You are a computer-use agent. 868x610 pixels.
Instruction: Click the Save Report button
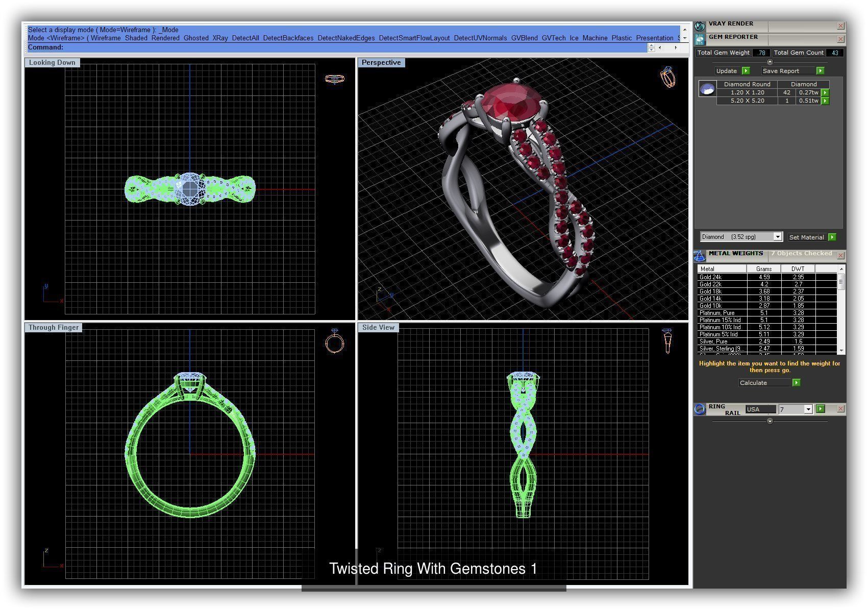(788, 71)
